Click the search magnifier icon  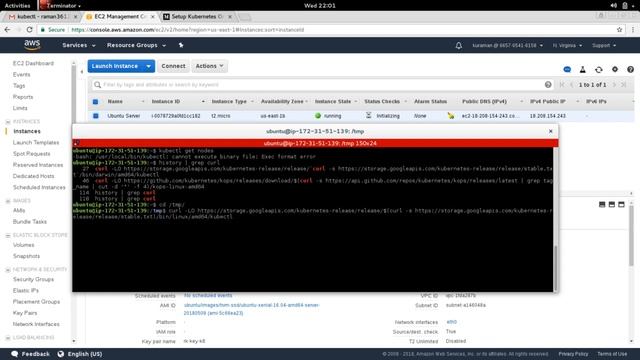point(97,84)
